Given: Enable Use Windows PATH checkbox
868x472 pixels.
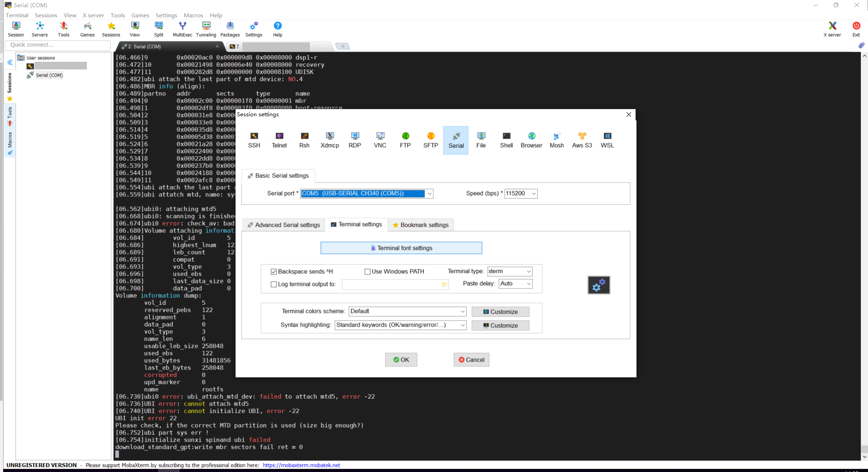Looking at the screenshot, I should pyautogui.click(x=368, y=271).
